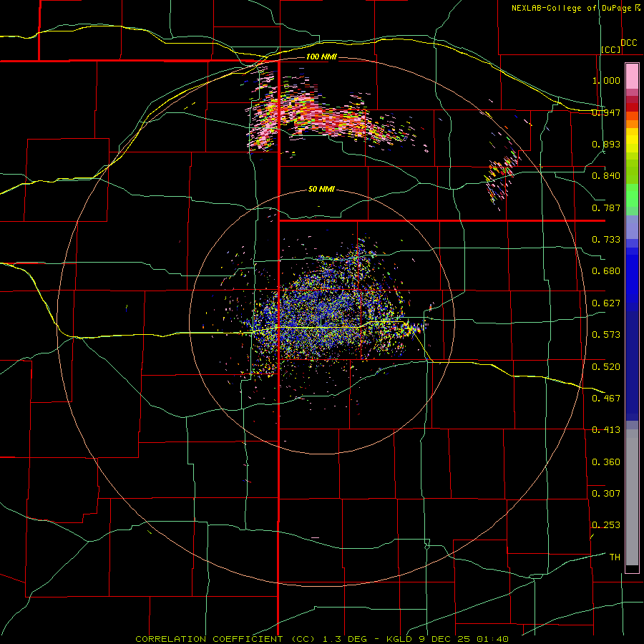Select the 0.413 scale value
Screen dimensions: 644x644
tap(606, 430)
